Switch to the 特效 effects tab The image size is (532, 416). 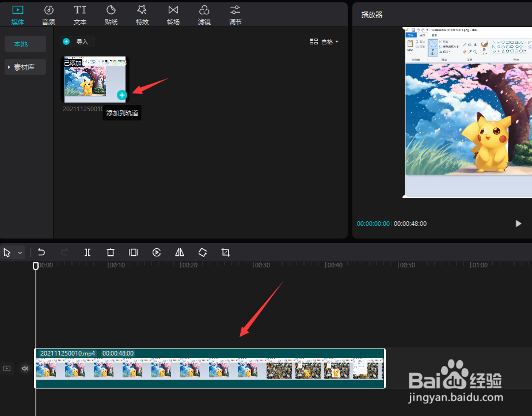(142, 16)
